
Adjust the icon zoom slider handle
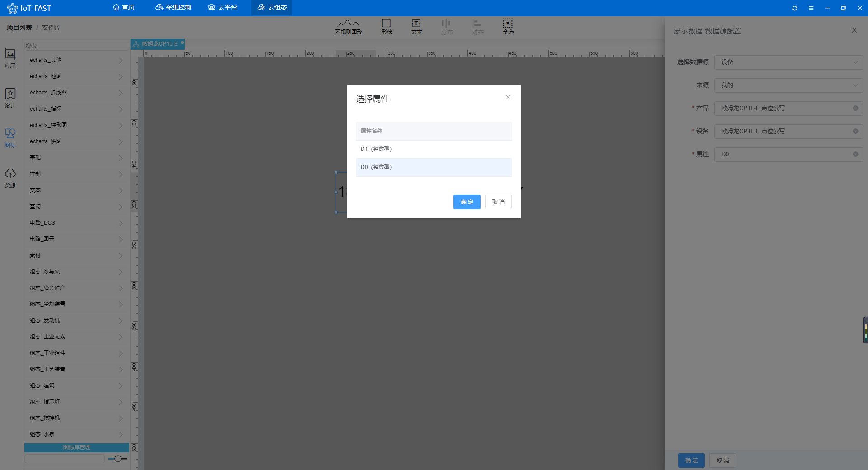point(118,459)
